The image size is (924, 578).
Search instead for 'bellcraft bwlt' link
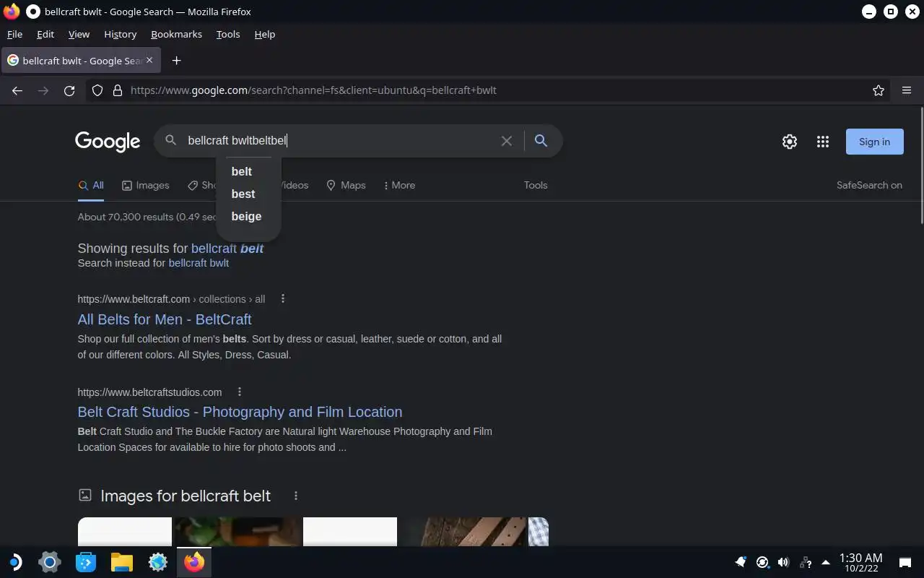[x=199, y=263]
